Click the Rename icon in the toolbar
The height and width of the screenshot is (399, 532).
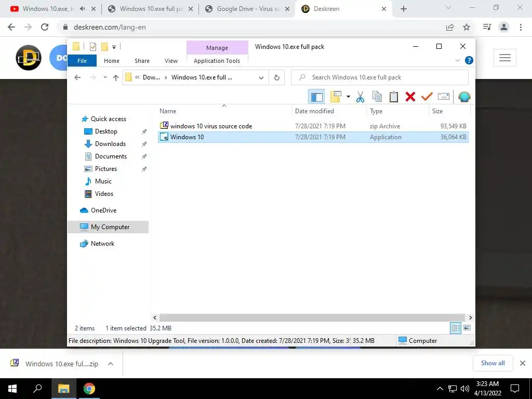444,97
